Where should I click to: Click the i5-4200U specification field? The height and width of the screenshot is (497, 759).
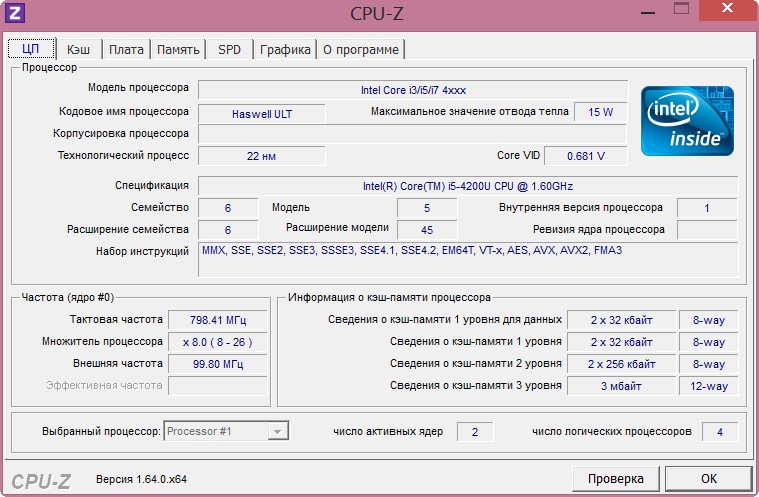point(467,186)
